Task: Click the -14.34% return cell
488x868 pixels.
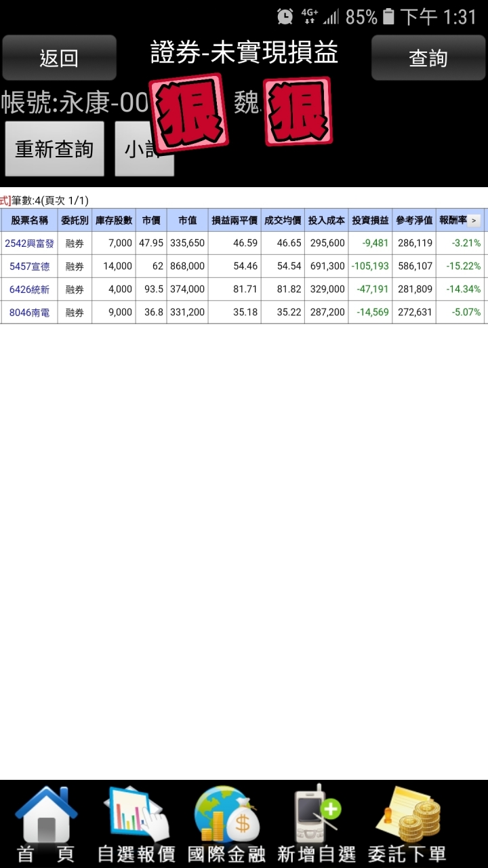Action: click(461, 289)
